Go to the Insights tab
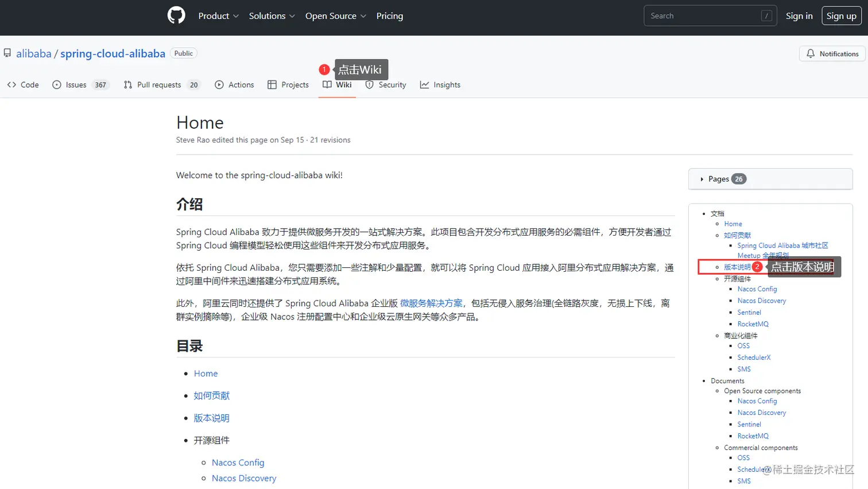Image resolution: width=868 pixels, height=489 pixels. click(x=440, y=85)
